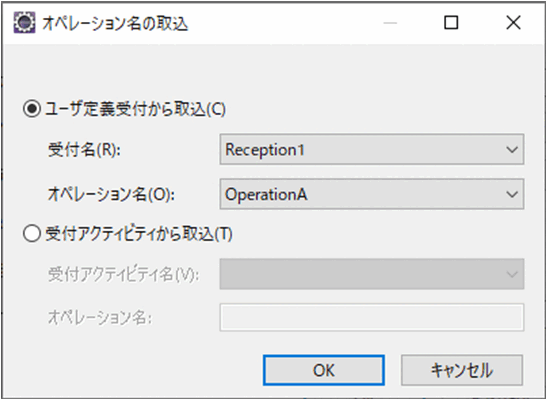Click the 受付アクティビティ名(V): label

click(x=123, y=275)
